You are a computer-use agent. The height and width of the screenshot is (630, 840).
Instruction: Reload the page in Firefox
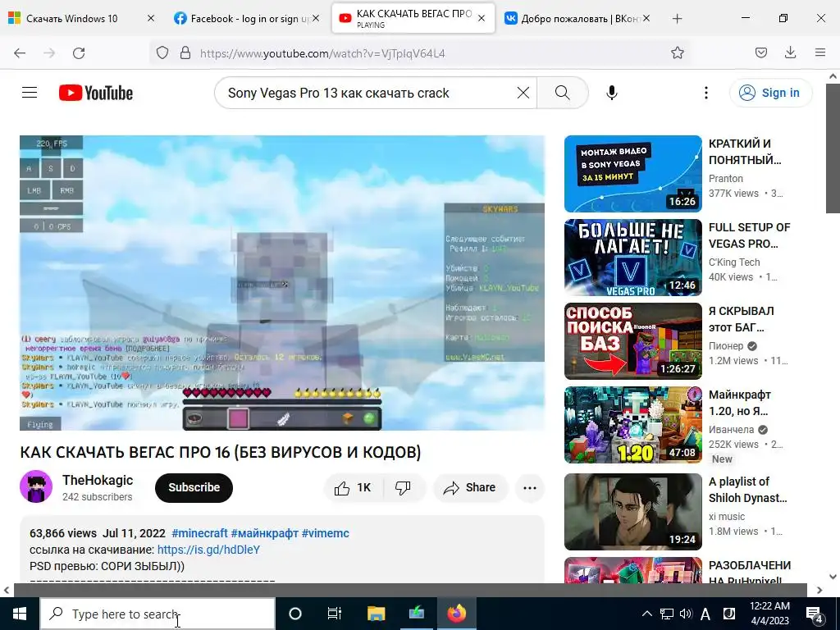tap(79, 53)
